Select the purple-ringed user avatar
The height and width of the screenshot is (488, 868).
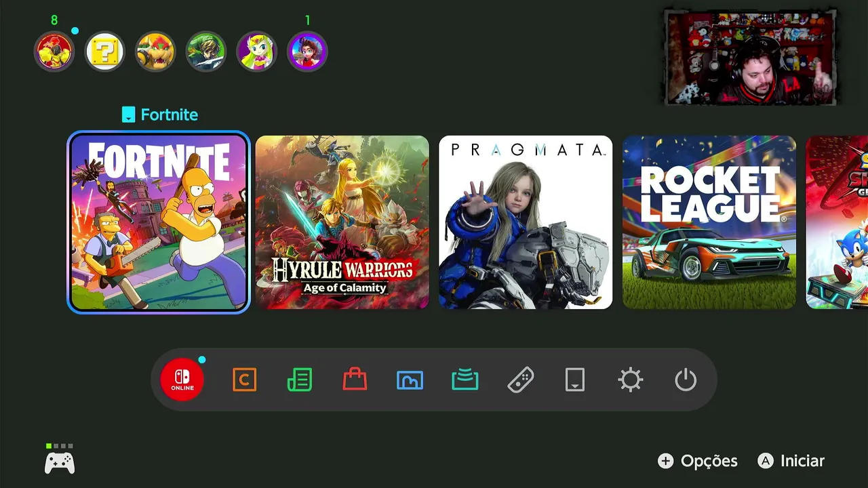point(307,52)
